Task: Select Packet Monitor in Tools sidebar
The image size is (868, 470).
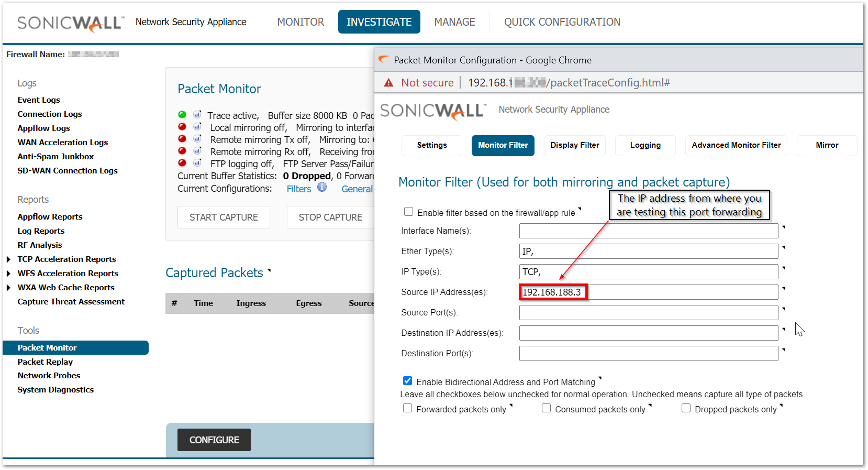Action: pos(75,348)
